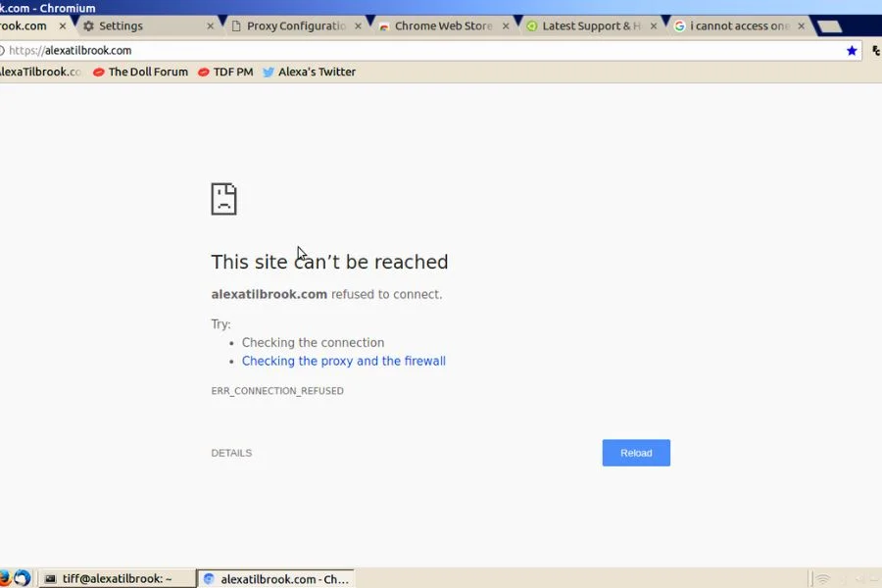This screenshot has width=882, height=588.
Task: Close the Settings tab
Action: pos(210,26)
